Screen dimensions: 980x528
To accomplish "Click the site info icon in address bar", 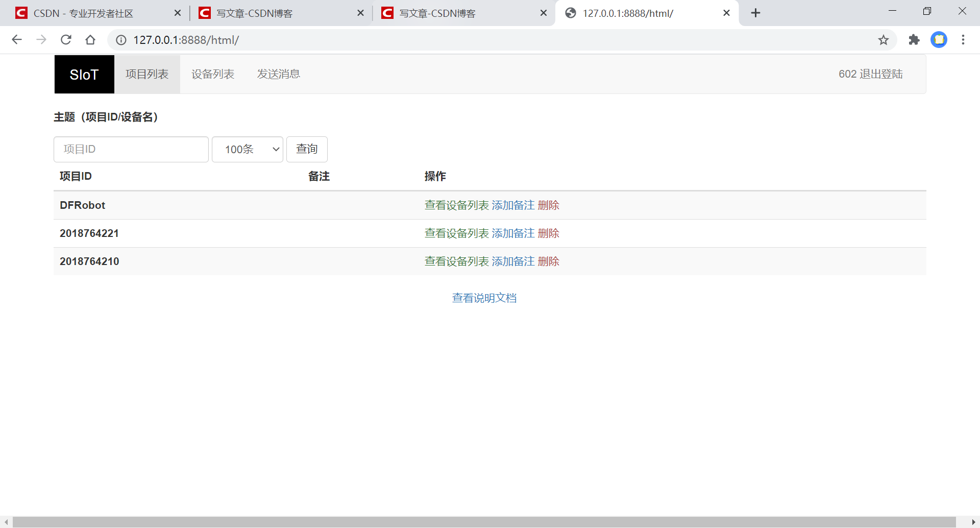I will pyautogui.click(x=120, y=39).
